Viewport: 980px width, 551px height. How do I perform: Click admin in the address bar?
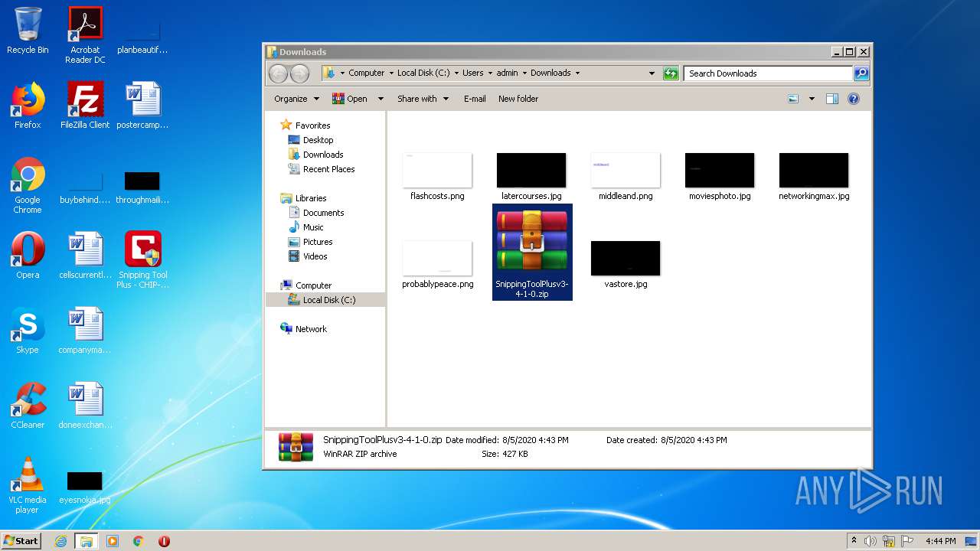tap(507, 73)
